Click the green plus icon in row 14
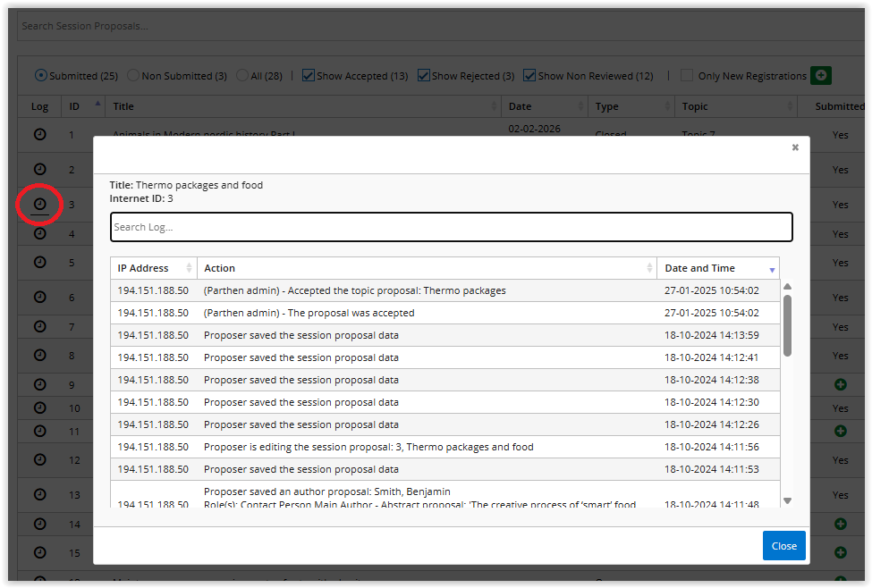Screen dimensions: 872x588 pyautogui.click(x=840, y=524)
